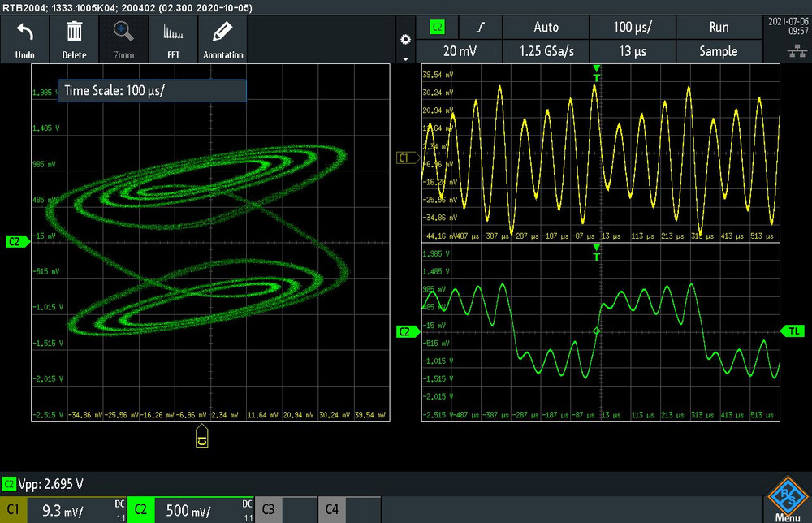Image resolution: width=812 pixels, height=523 pixels.
Task: Open the 13 µs horizontal position field
Action: tap(633, 51)
